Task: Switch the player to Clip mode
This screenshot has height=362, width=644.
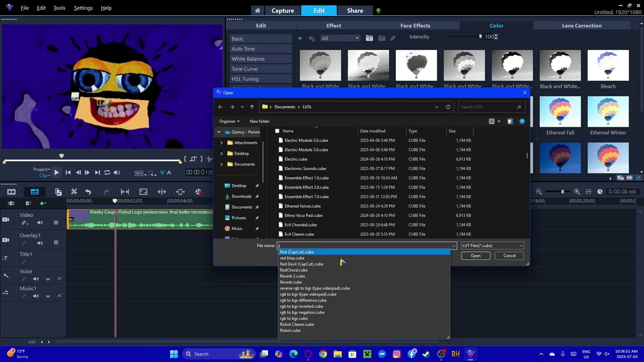Action: tap(43, 175)
